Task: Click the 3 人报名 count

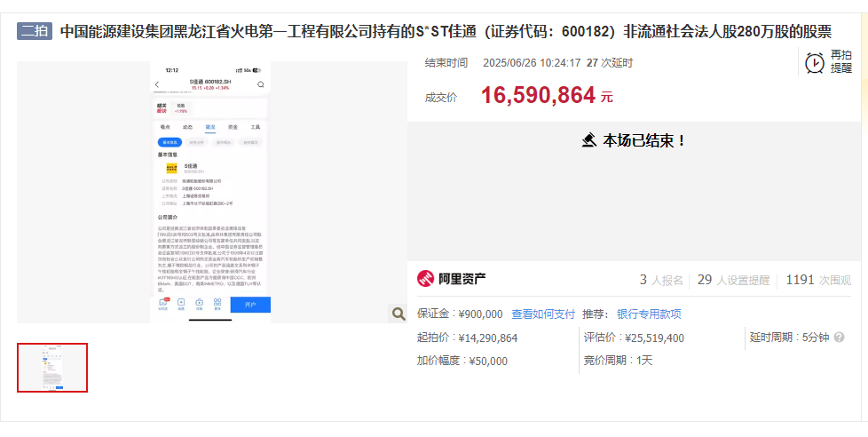Action: pos(661,281)
